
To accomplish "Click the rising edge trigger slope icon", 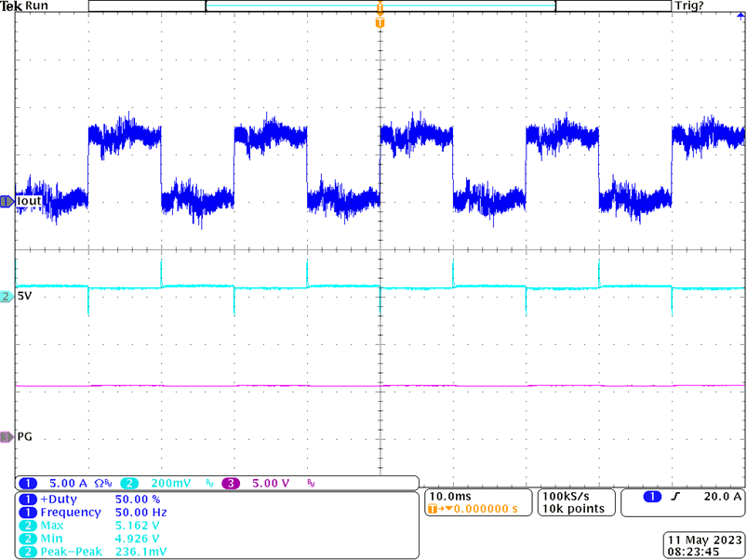I will tap(674, 497).
